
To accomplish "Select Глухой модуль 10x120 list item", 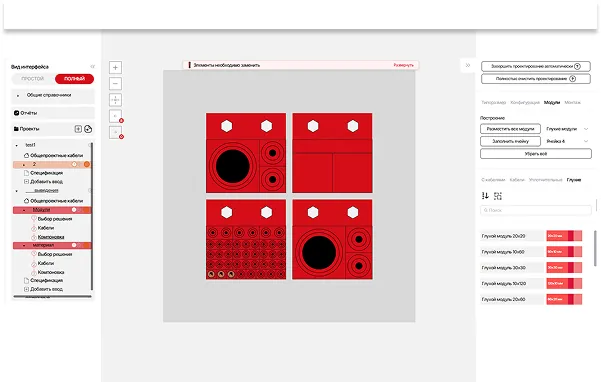I will point(513,284).
